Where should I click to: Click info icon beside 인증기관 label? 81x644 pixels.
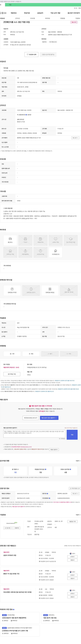[x=48, y=493]
